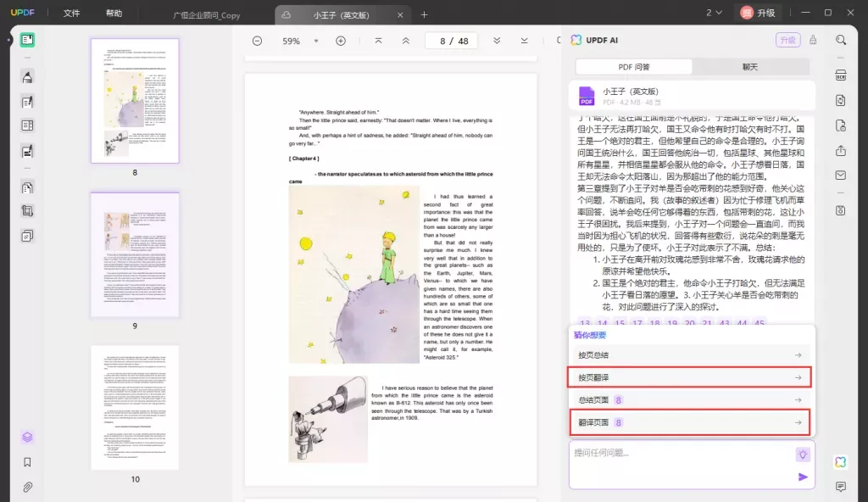This screenshot has height=502, width=868.
Task: Click the 升级 account button in the title bar
Action: (x=758, y=13)
